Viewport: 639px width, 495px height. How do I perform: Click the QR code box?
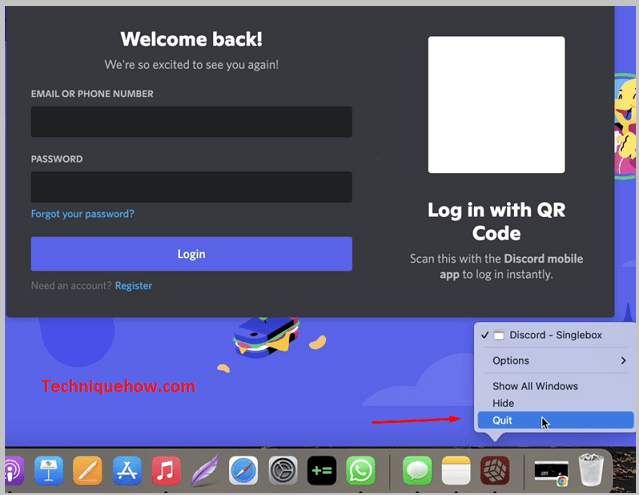(496, 105)
